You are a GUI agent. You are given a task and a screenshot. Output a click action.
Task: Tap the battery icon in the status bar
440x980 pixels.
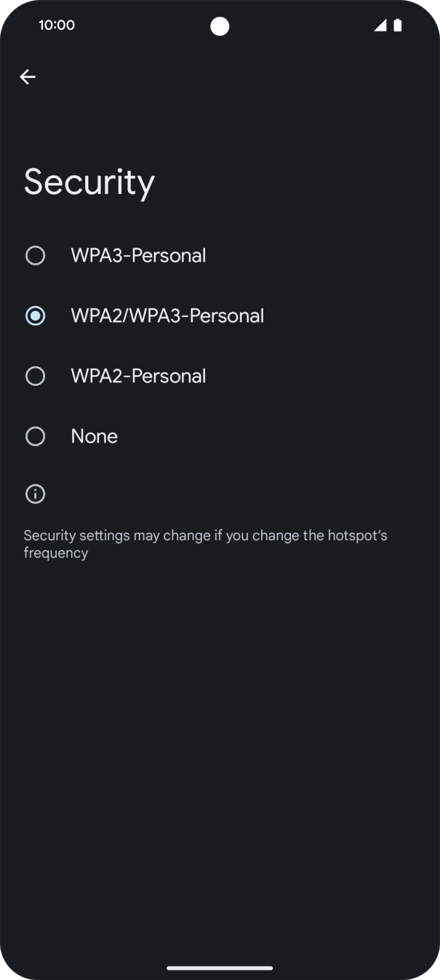coord(397,25)
